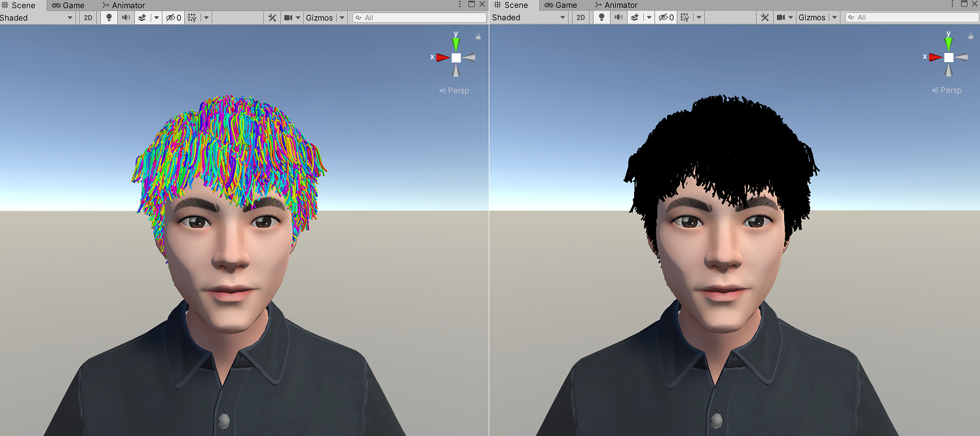Open the overflow menu on the right panel
This screenshot has height=436, width=980.
(952, 5)
